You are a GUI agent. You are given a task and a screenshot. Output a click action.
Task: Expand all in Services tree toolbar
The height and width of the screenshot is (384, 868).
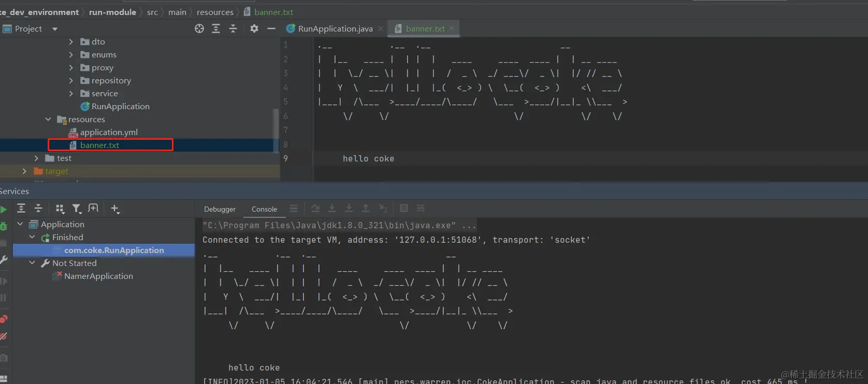[x=21, y=208]
